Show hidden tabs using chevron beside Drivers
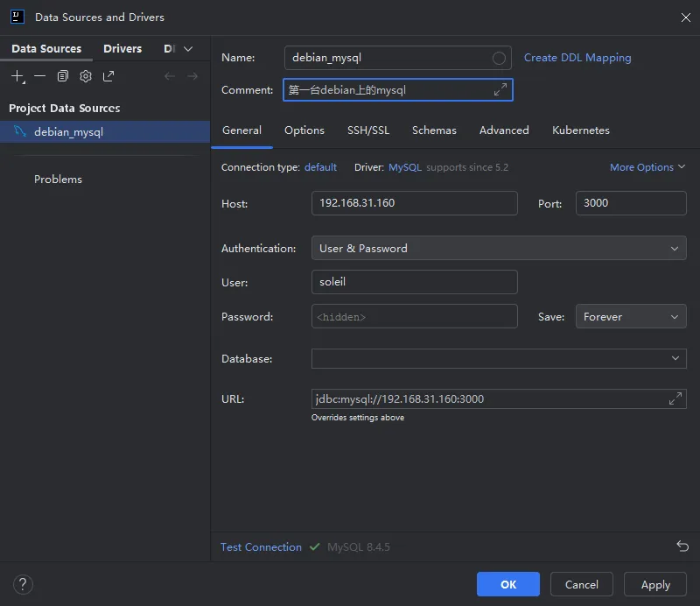Screen dimensions: 700x606 coord(188,49)
